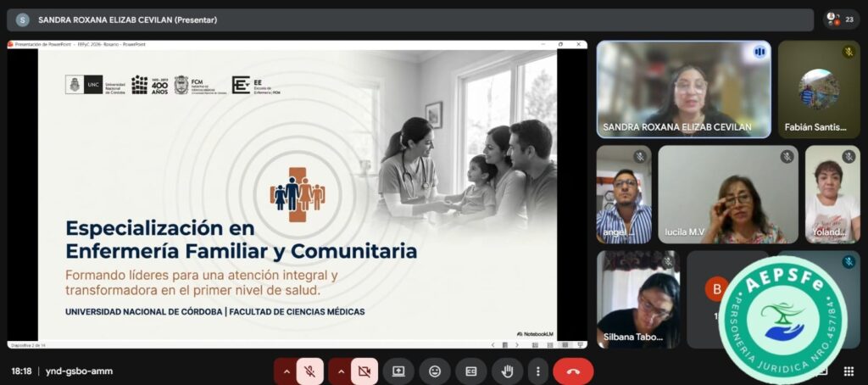Select lucila M.V participant video tile
The width and height of the screenshot is (868, 385).
(727, 194)
